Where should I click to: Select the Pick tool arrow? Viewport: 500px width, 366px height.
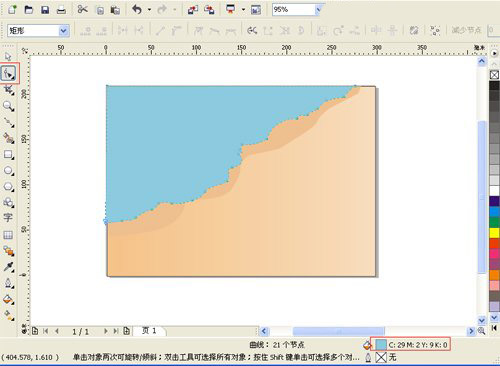pos(8,56)
